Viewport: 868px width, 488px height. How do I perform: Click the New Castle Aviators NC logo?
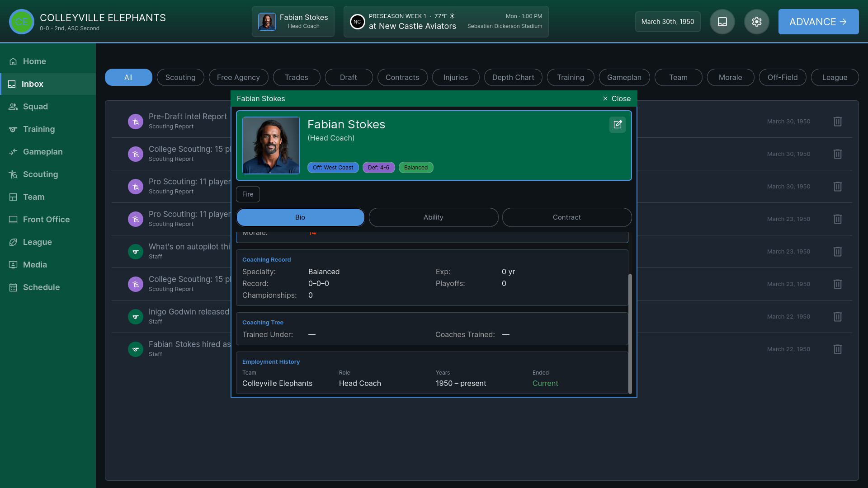point(357,22)
